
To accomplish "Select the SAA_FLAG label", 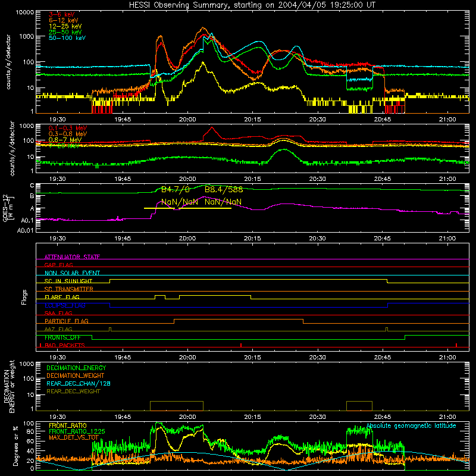I will 58,313.
